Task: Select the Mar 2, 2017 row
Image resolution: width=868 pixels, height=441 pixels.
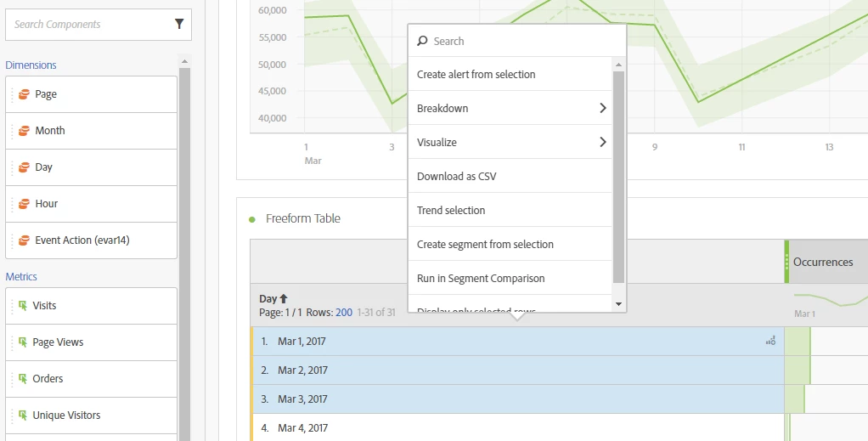Action: tap(517, 370)
